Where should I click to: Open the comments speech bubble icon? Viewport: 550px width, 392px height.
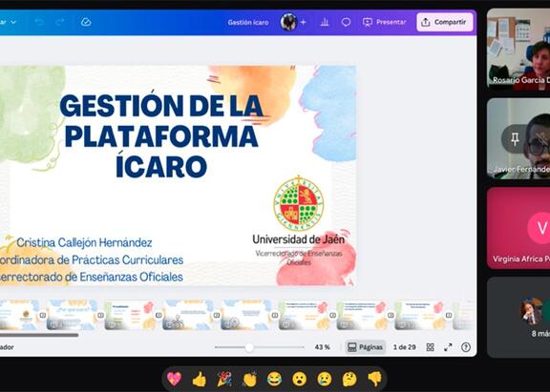click(346, 23)
